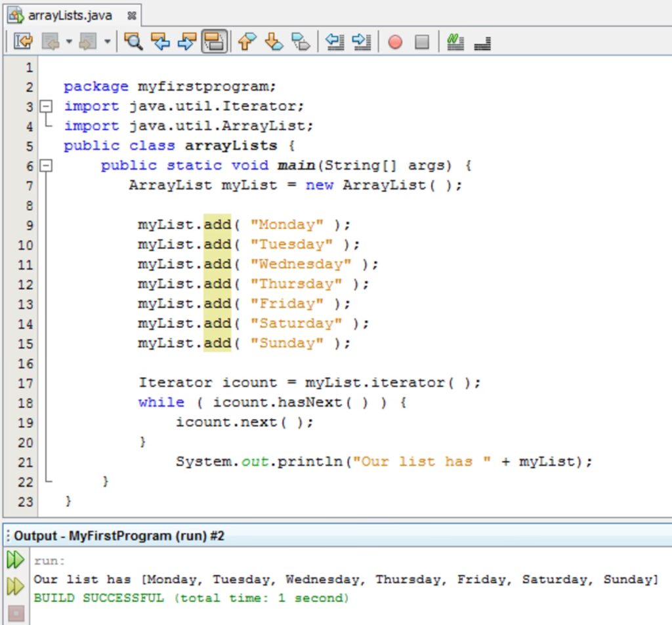672x625 pixels.
Task: Click Comment lines toolbar icon
Action: click(x=455, y=43)
